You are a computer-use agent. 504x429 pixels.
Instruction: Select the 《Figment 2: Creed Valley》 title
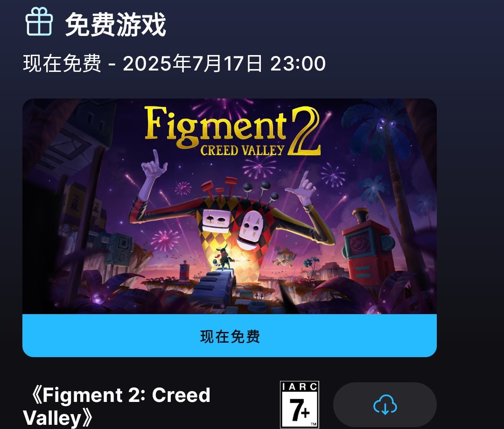[x=116, y=406]
